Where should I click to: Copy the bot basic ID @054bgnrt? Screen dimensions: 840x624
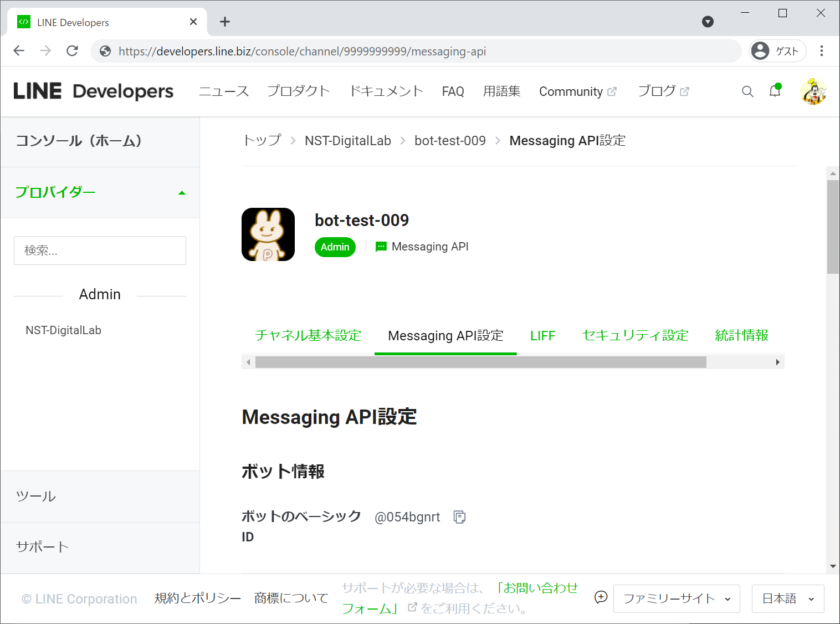[x=459, y=517]
